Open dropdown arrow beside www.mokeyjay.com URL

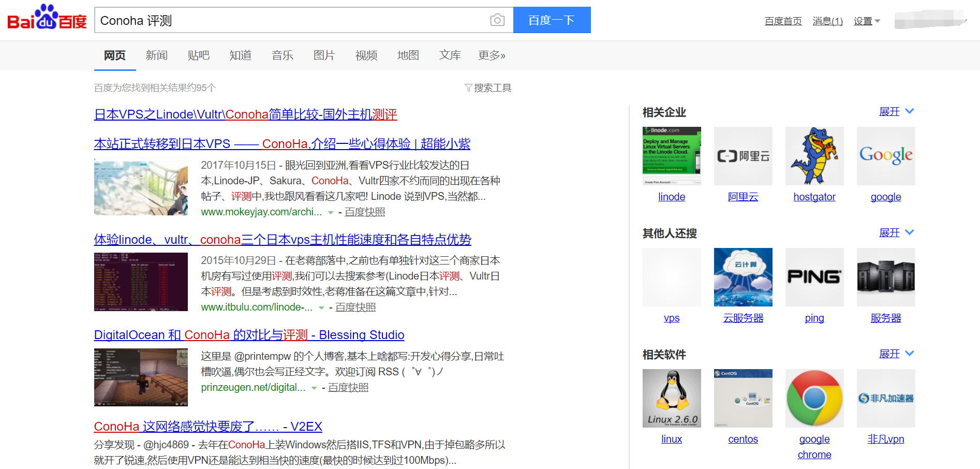[331, 212]
